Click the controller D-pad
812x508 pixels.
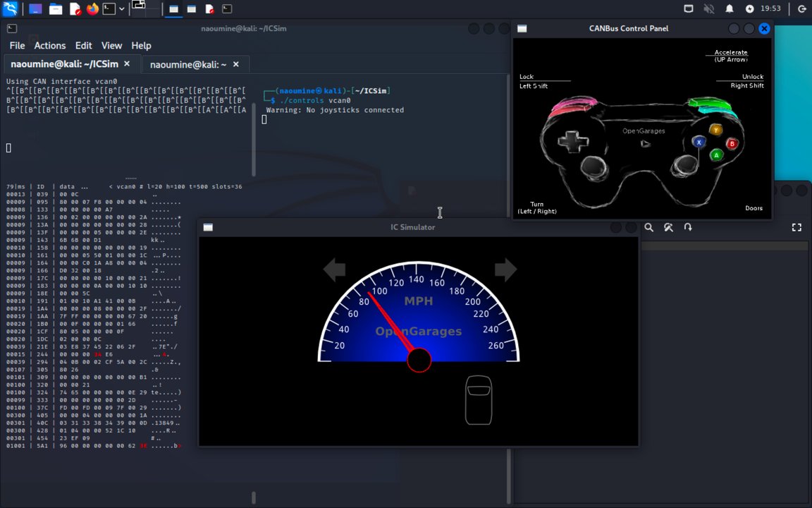pos(573,141)
